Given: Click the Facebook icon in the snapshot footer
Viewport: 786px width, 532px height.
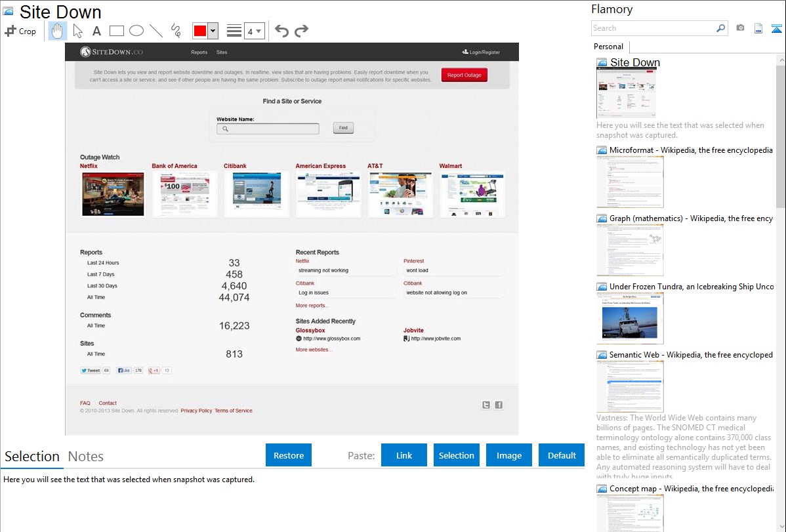Looking at the screenshot, I should point(499,405).
